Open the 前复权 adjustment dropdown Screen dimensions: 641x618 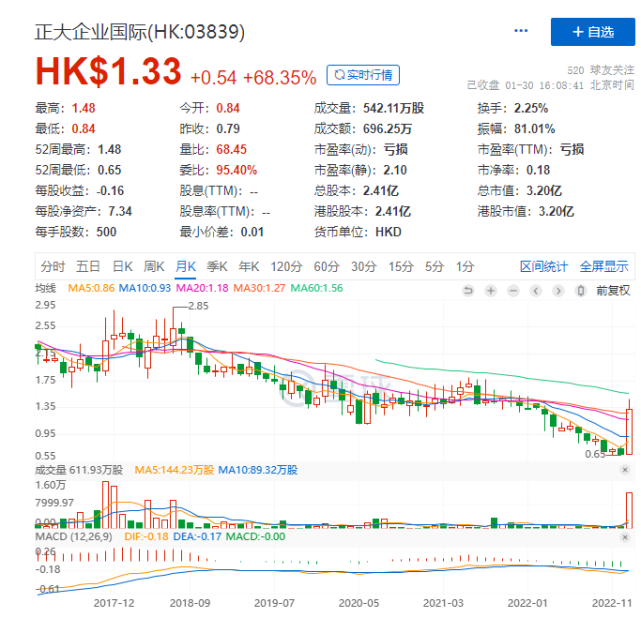pos(611,290)
